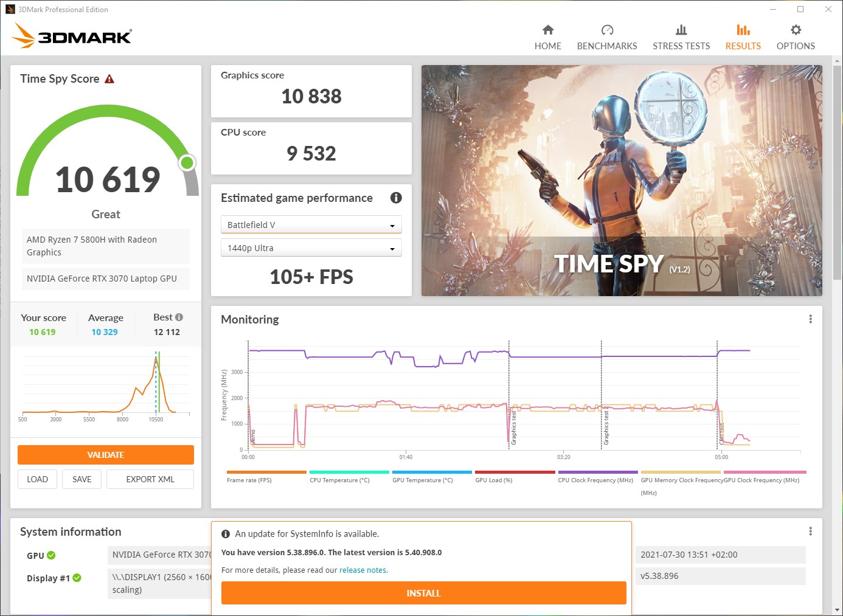The width and height of the screenshot is (843, 616).
Task: Click the System information heading
Action: coord(71,531)
